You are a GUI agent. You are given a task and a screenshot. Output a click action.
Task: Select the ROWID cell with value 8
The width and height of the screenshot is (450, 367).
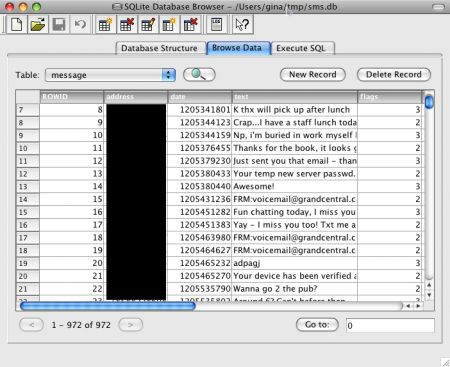click(x=72, y=110)
